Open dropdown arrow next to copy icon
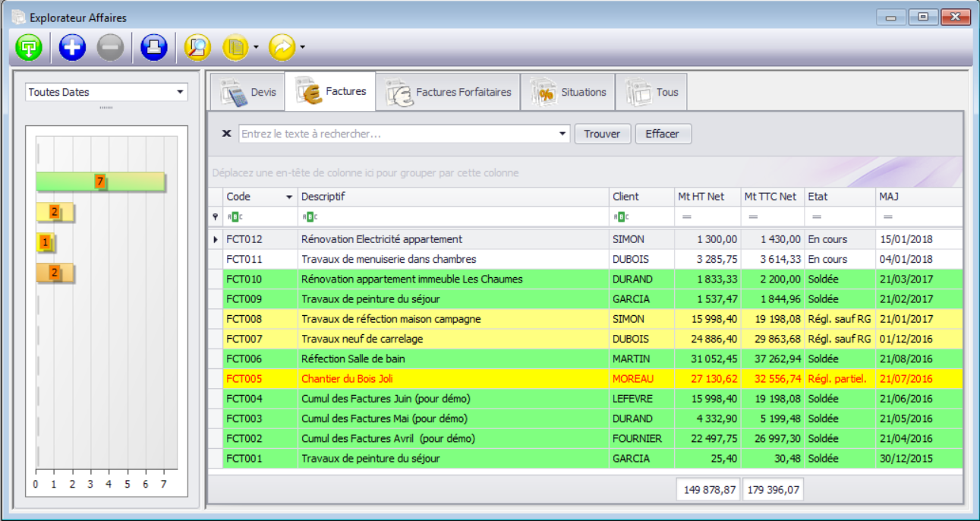Image resolution: width=980 pixels, height=521 pixels. tap(256, 48)
